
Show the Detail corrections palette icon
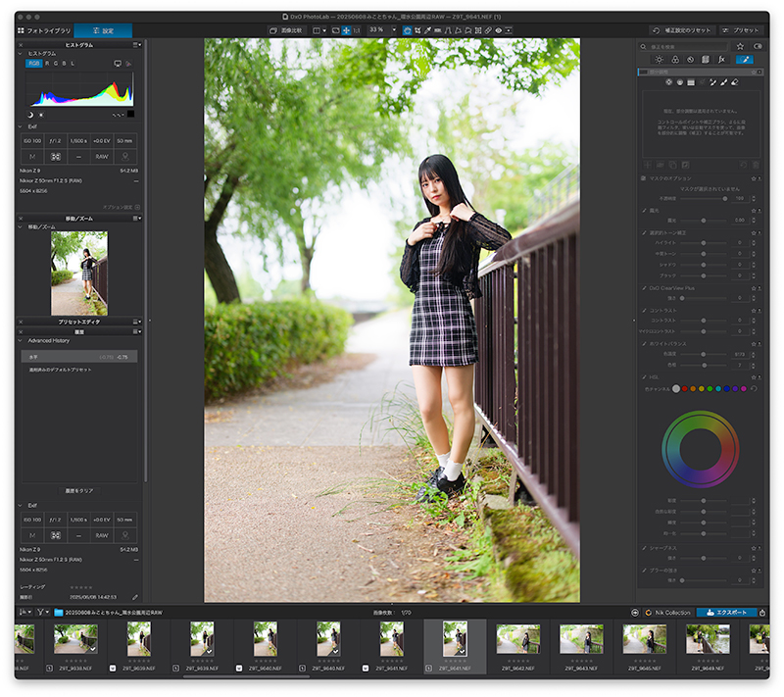click(x=691, y=60)
